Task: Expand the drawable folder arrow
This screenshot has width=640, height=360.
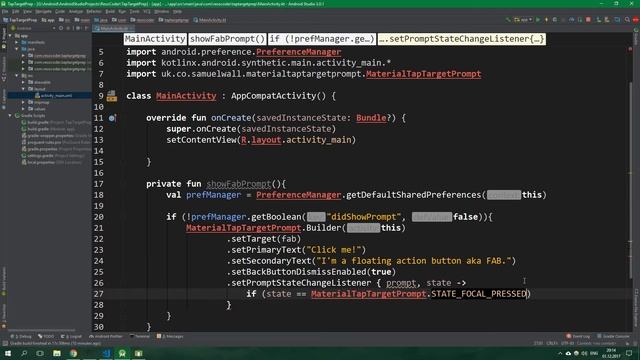Action: point(23,82)
